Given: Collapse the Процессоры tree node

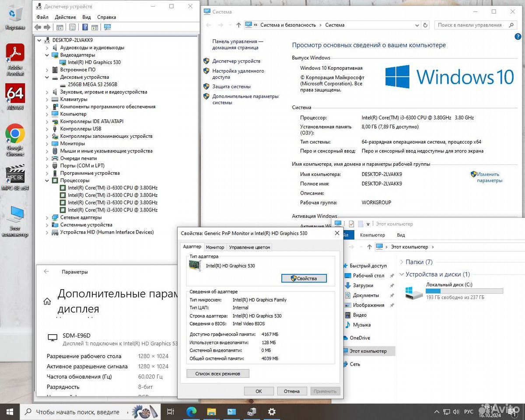Looking at the screenshot, I should [x=47, y=180].
